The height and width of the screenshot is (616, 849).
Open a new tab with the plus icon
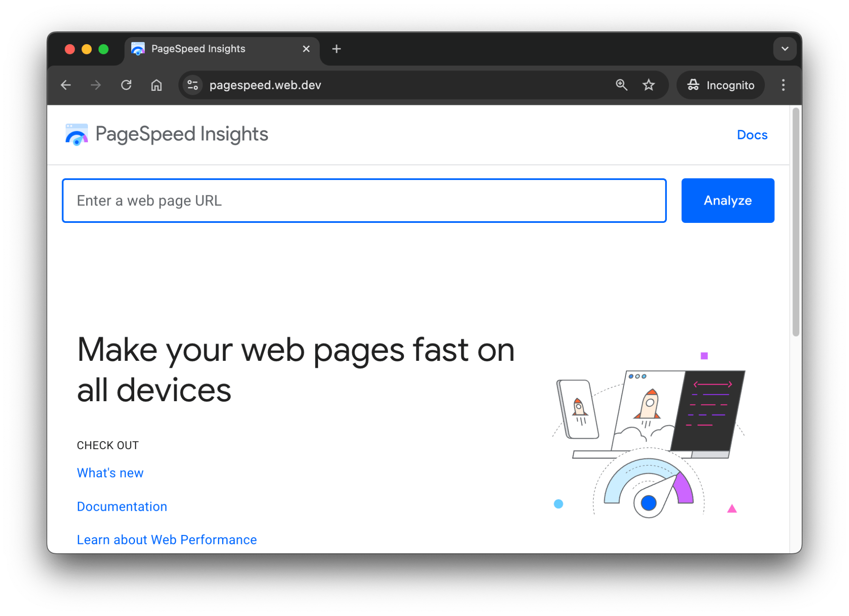(x=336, y=49)
